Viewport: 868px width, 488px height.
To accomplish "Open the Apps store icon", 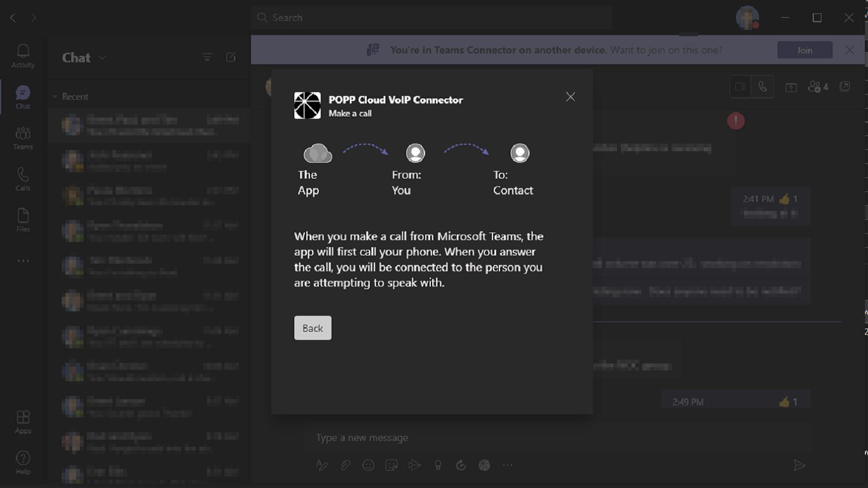I will click(x=23, y=422).
